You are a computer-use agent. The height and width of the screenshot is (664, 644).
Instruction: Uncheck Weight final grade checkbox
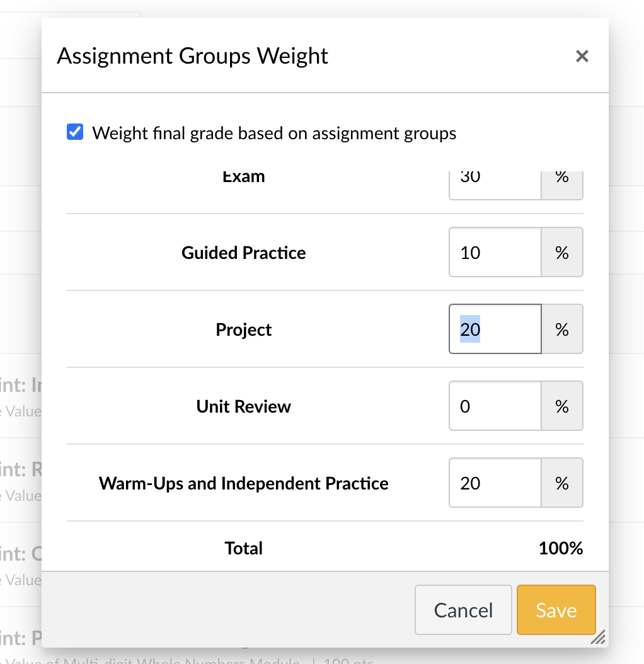pyautogui.click(x=75, y=132)
